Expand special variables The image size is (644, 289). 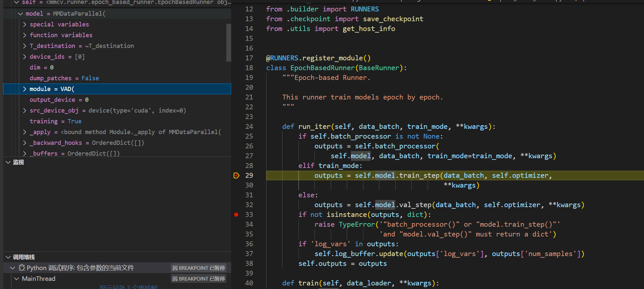click(25, 24)
